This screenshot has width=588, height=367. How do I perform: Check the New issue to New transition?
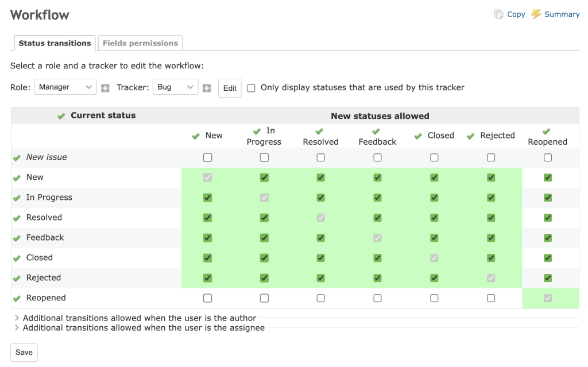click(x=207, y=157)
